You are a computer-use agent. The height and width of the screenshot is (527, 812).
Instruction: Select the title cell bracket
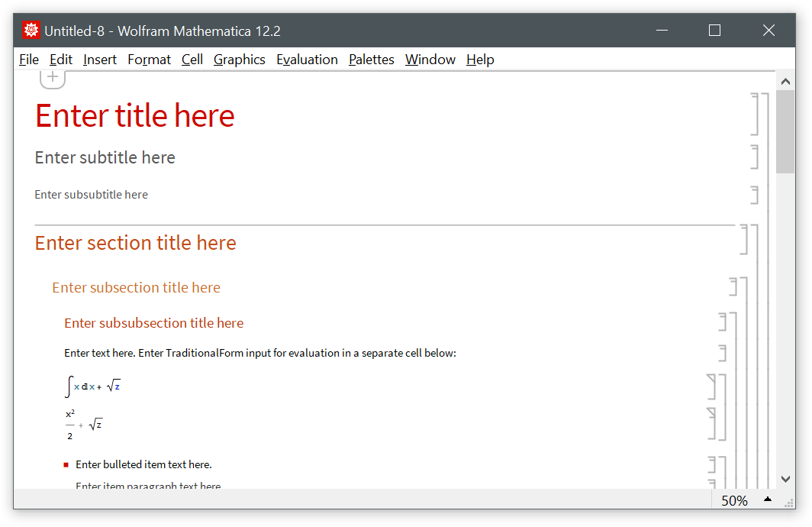pyautogui.click(x=755, y=115)
